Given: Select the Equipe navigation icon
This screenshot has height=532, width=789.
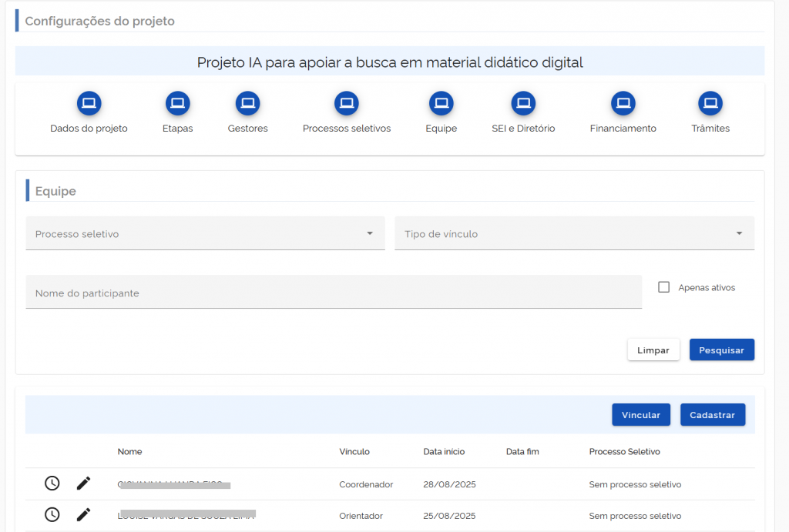Looking at the screenshot, I should pos(441,103).
